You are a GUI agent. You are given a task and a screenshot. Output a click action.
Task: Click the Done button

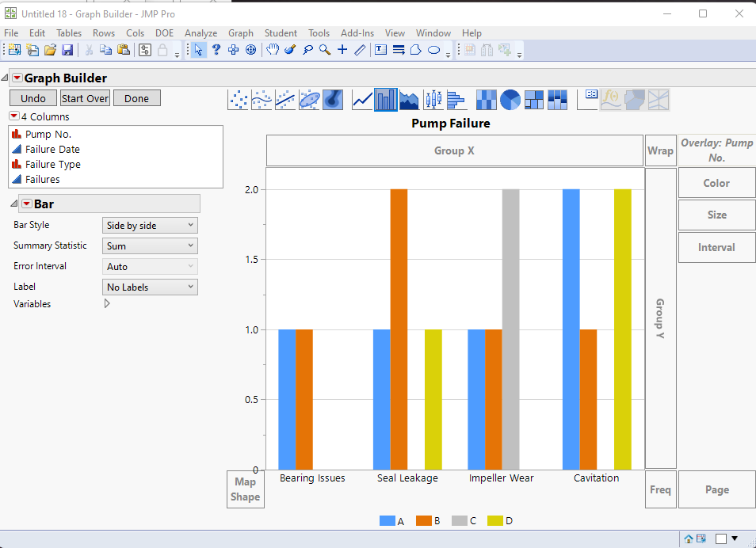[x=136, y=98]
